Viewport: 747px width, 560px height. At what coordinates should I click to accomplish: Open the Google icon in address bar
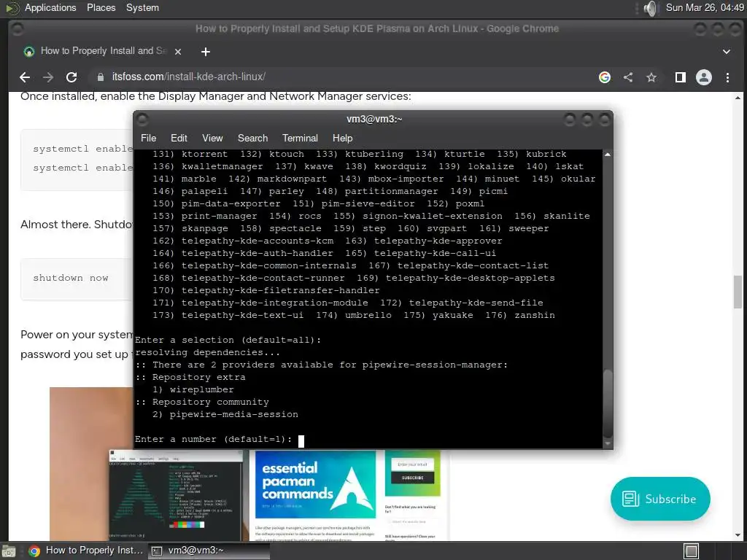[605, 77]
